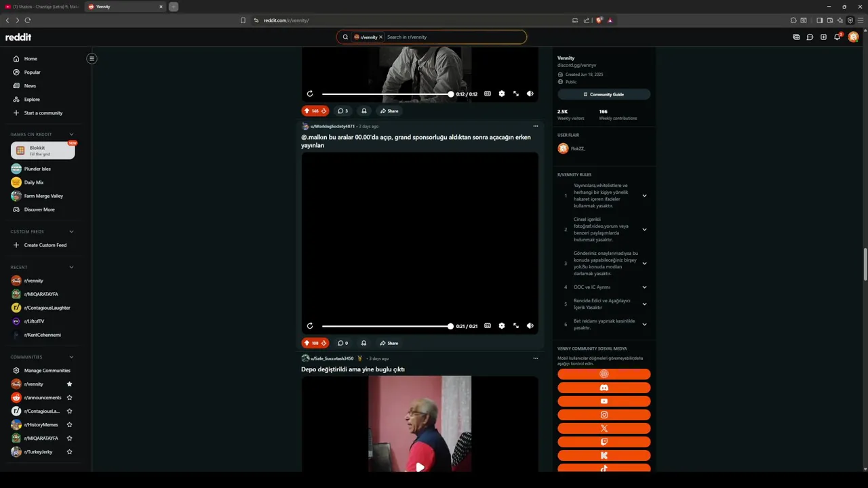The image size is (868, 488).
Task: Downvote the post with 108 votes
Action: tap(324, 343)
